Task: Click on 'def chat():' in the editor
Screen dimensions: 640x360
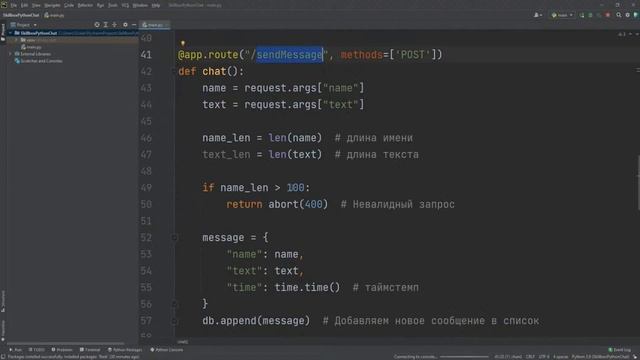Action: [x=211, y=71]
